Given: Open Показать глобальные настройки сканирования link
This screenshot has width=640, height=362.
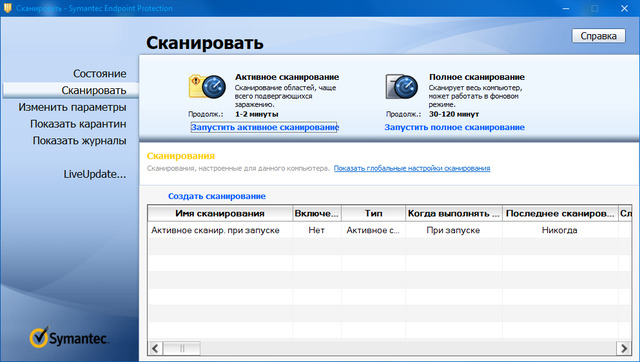Looking at the screenshot, I should 412,168.
